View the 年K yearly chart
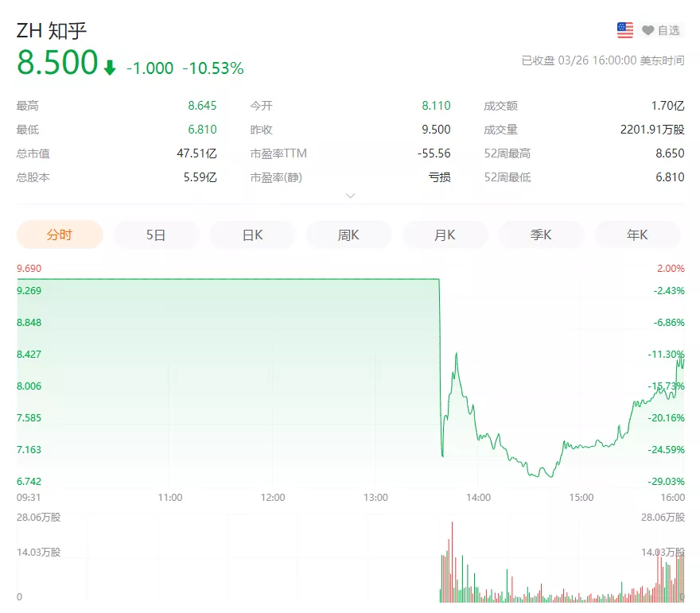Image resolution: width=700 pixels, height=613 pixels. point(637,235)
